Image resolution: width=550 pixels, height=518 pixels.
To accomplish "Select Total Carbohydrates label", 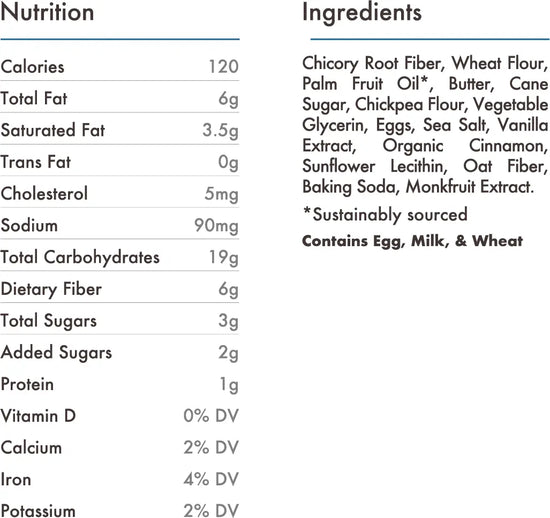I will (80, 258).
